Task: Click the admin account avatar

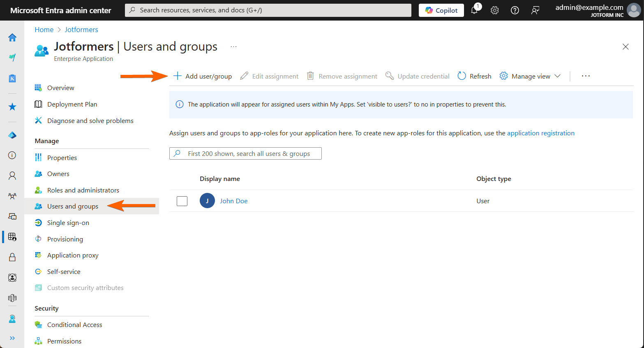Action: (x=633, y=10)
